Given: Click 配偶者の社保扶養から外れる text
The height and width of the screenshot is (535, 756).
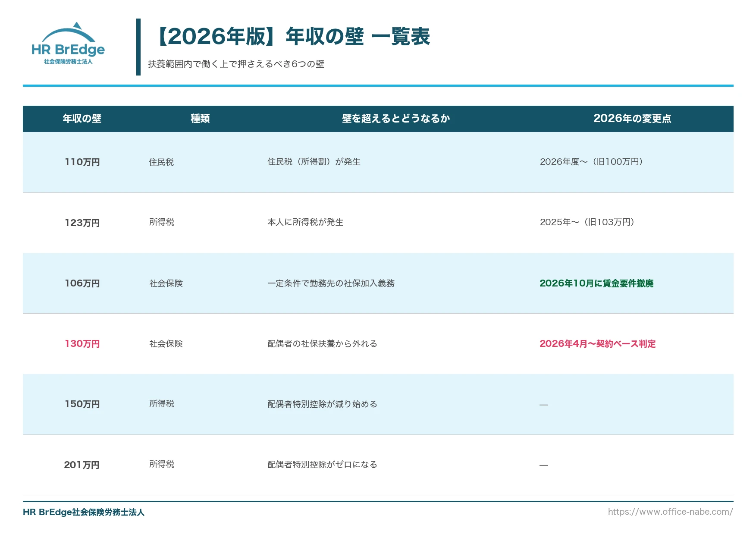Looking at the screenshot, I should (x=323, y=344).
